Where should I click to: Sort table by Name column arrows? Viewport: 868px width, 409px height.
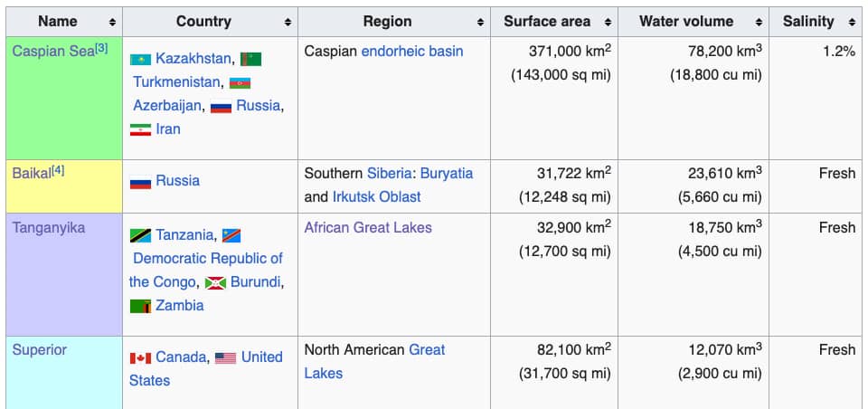pos(112,22)
